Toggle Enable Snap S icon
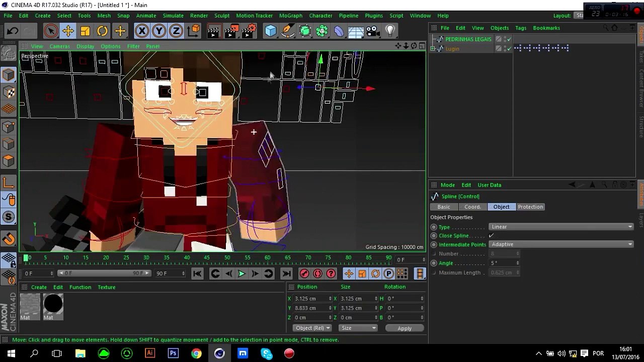This screenshot has width=644, height=362. point(9,217)
